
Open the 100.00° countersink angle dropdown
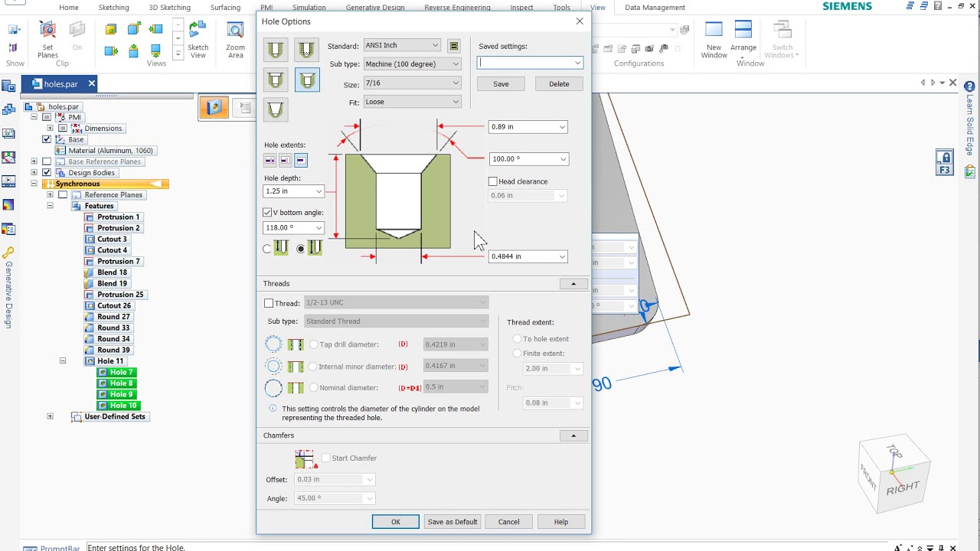click(563, 159)
